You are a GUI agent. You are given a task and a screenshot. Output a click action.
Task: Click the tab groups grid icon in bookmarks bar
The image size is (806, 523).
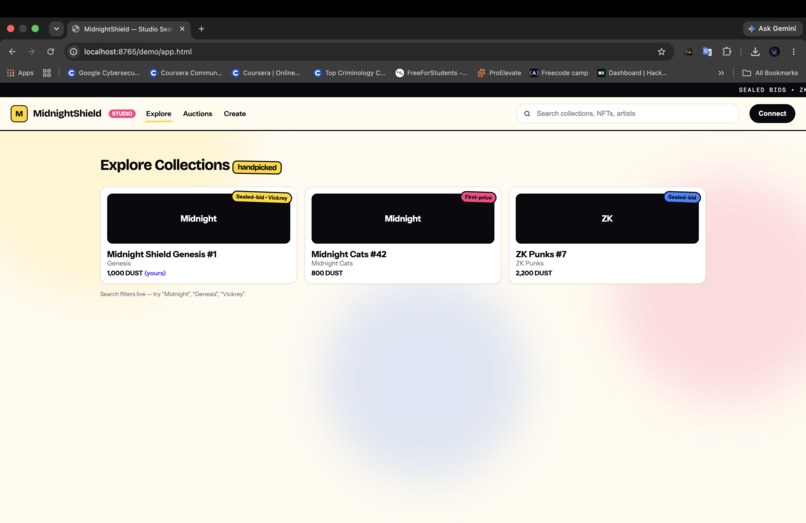pos(47,73)
